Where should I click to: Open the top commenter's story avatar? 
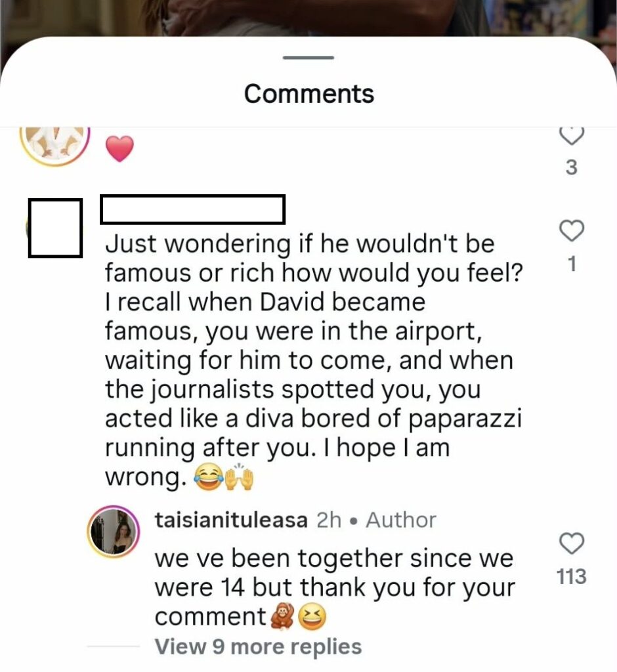(54, 144)
